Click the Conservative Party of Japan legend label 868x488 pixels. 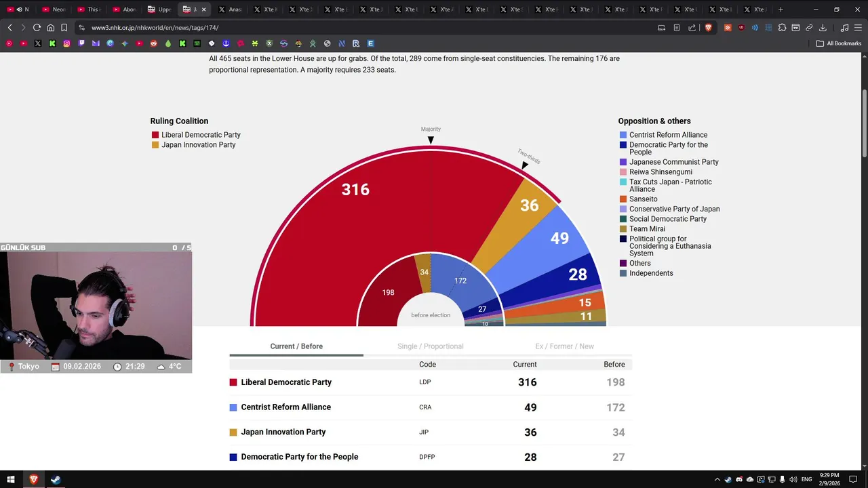click(675, 209)
